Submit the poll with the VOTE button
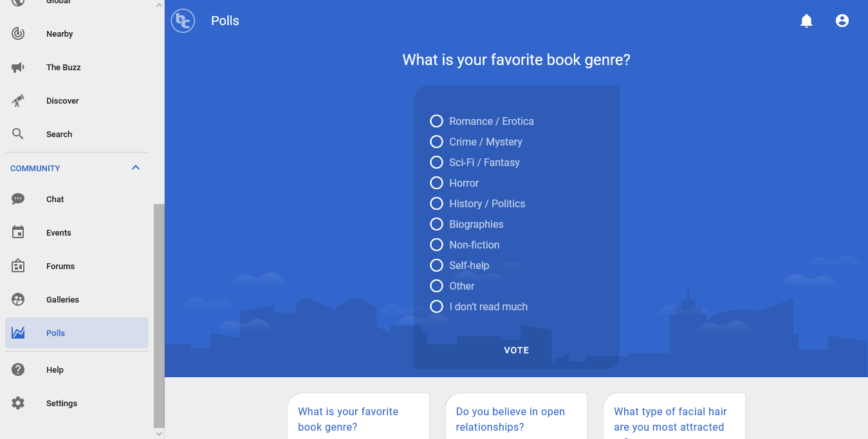 tap(517, 350)
